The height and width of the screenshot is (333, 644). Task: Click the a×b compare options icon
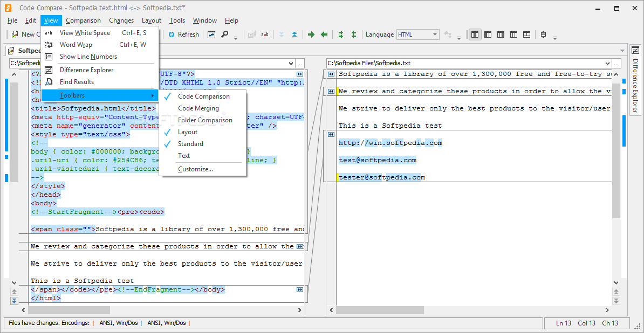click(x=264, y=34)
